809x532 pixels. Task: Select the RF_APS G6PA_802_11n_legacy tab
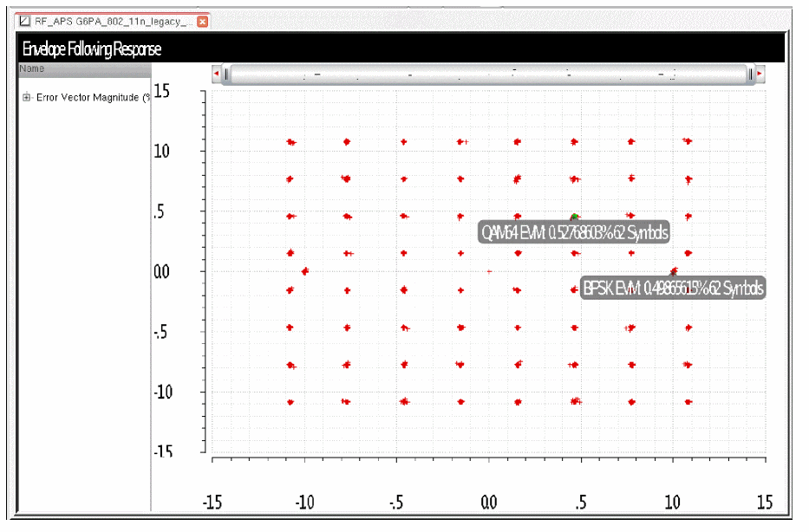113,21
